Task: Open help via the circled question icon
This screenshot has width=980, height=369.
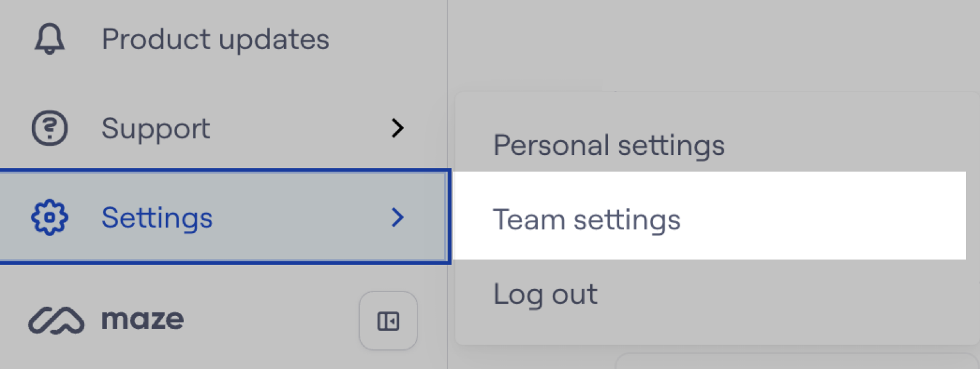Action: 49,129
